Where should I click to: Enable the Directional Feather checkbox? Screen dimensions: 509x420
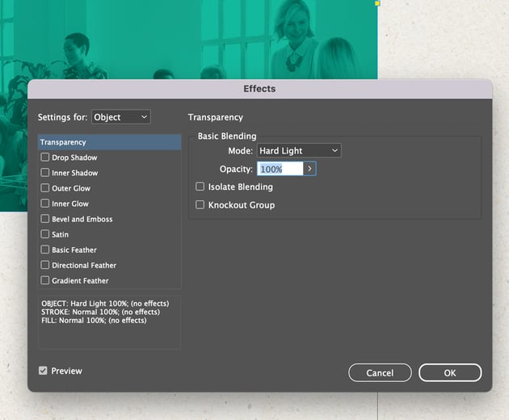coord(45,266)
